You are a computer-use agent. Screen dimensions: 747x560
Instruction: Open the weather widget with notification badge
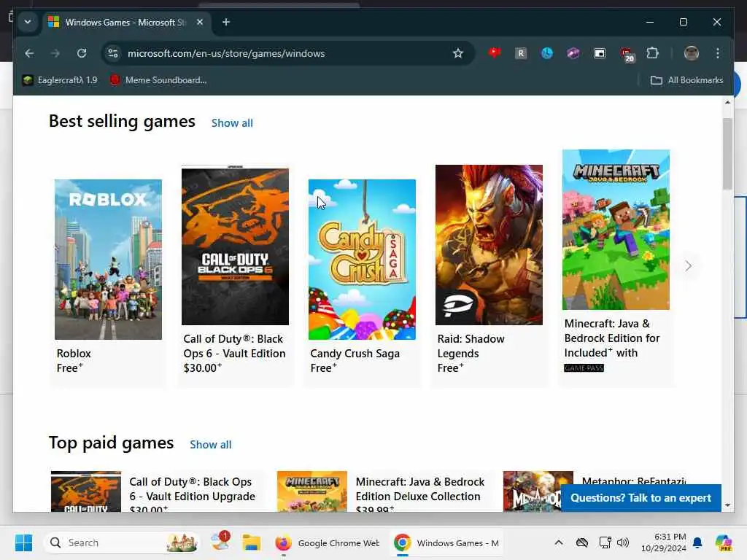click(x=220, y=542)
